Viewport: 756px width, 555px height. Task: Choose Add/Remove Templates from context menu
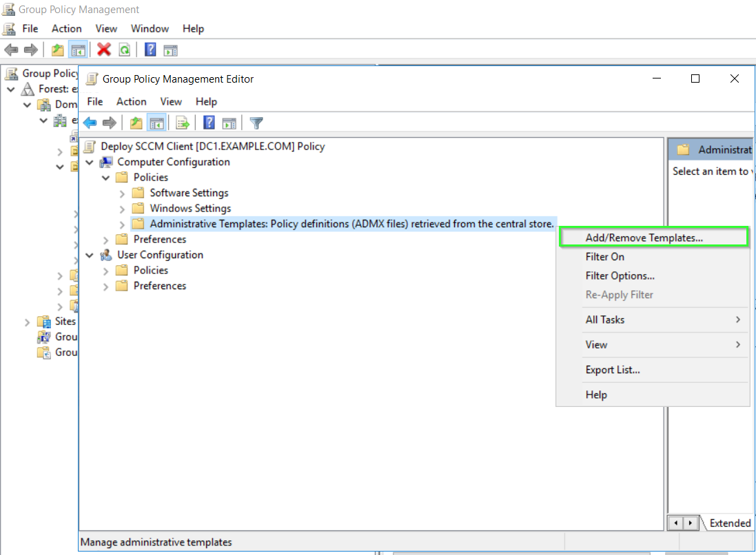click(x=644, y=238)
